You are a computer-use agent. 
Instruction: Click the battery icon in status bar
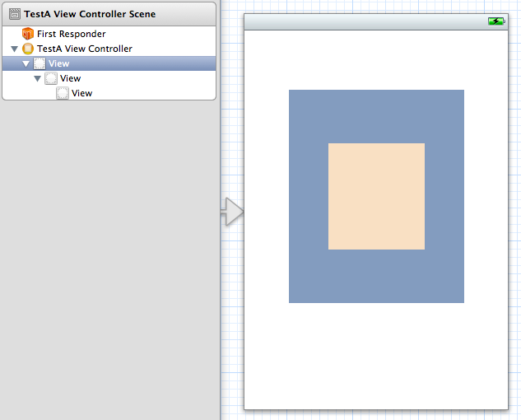pyautogui.click(x=496, y=21)
